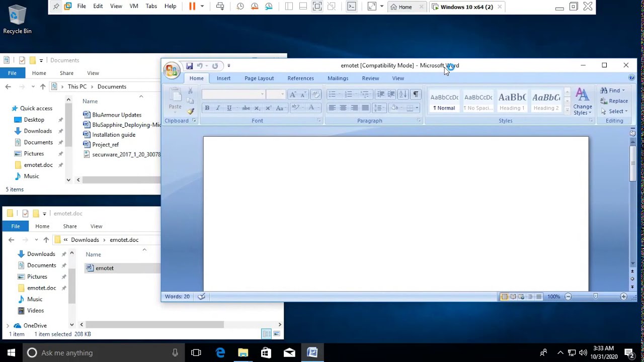Switch to the References ribbon tab

pos(300,78)
